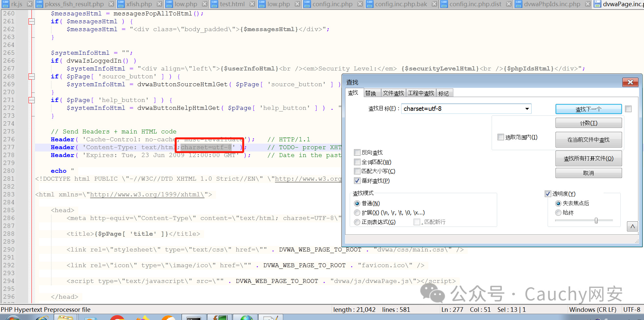
Task: Uncheck the 透明度 transparency checkbox
Action: 548,194
